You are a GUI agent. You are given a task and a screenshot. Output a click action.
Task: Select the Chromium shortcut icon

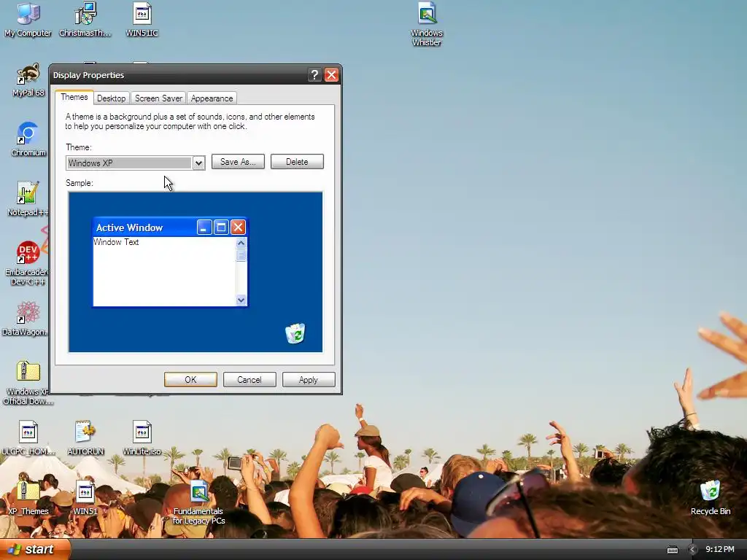point(28,140)
